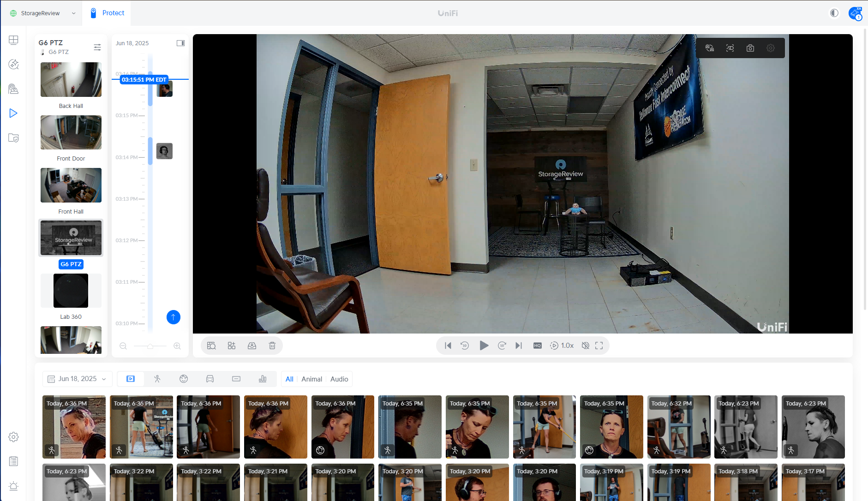This screenshot has height=501, width=868.
Task: Open the Today 3:17 PM event clip
Action: (x=813, y=482)
